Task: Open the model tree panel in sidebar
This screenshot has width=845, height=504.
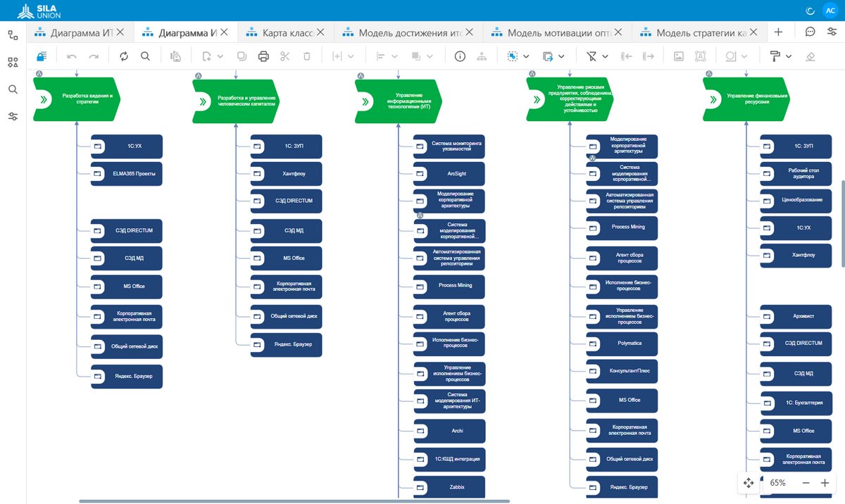Action: (13, 35)
